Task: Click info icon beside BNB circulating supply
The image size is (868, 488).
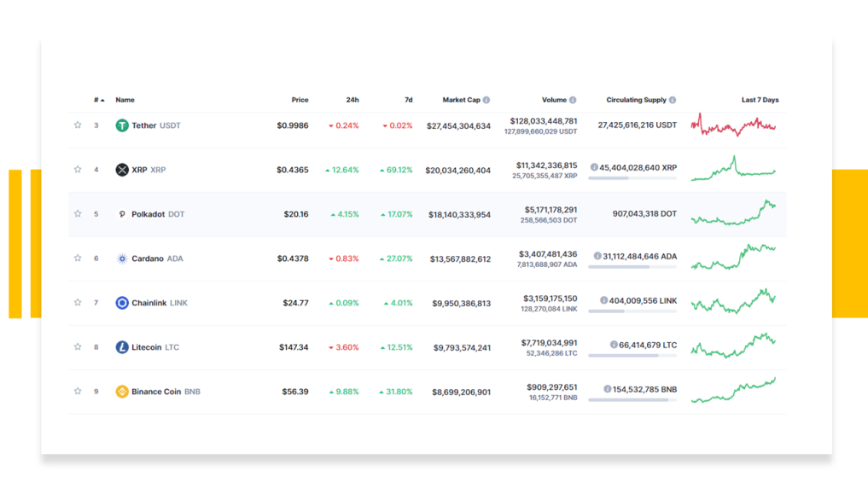Action: click(x=608, y=389)
